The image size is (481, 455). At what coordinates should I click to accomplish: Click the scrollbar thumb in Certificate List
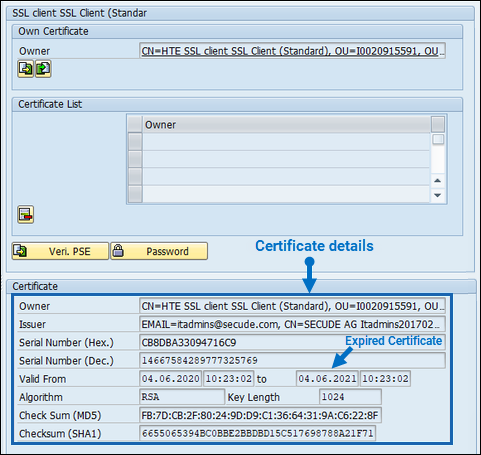pos(438,139)
